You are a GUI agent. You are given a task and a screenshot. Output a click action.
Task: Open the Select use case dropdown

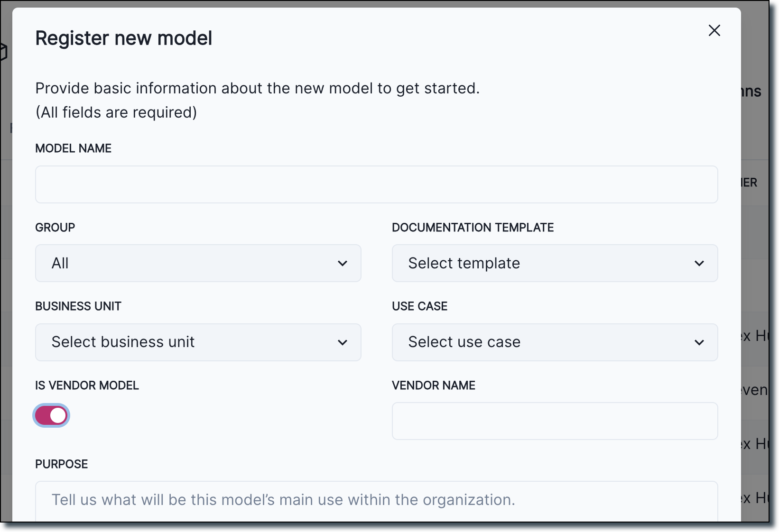pyautogui.click(x=554, y=342)
